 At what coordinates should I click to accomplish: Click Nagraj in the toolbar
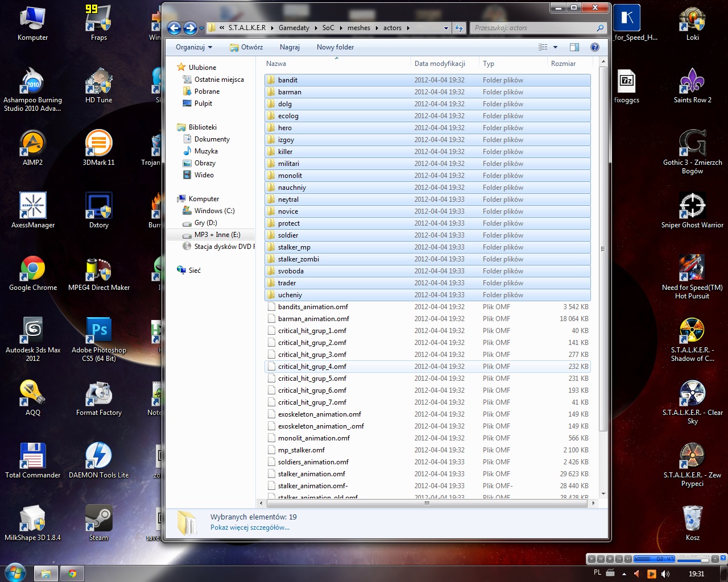coord(289,47)
